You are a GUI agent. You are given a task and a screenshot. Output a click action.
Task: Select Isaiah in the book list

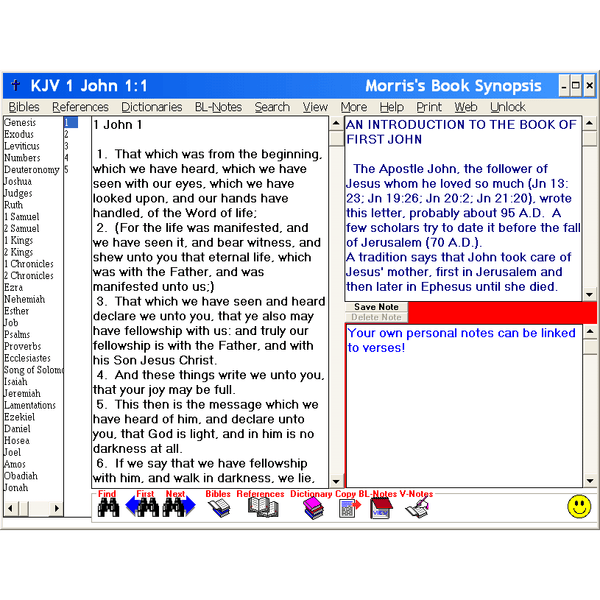[16, 382]
